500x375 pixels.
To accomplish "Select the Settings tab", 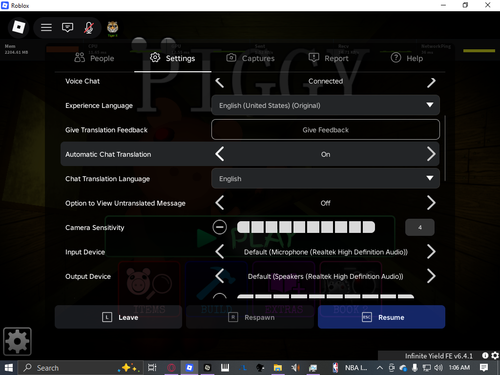I will (x=172, y=58).
